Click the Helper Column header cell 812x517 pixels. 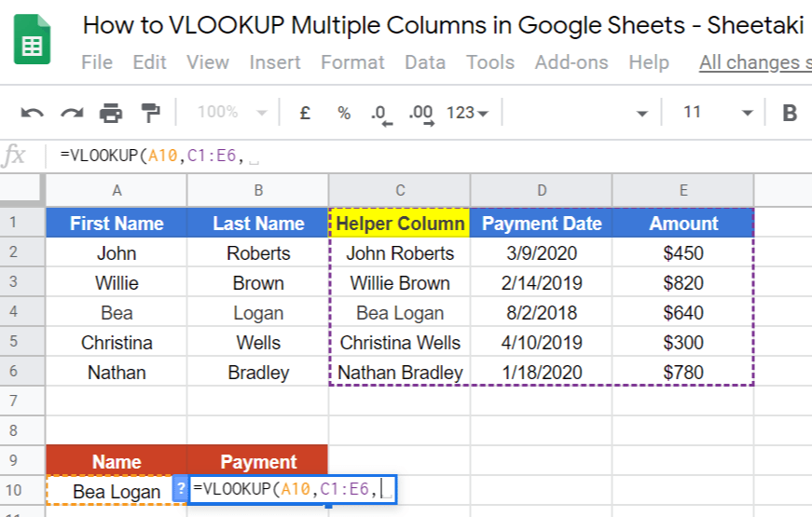[x=400, y=223]
